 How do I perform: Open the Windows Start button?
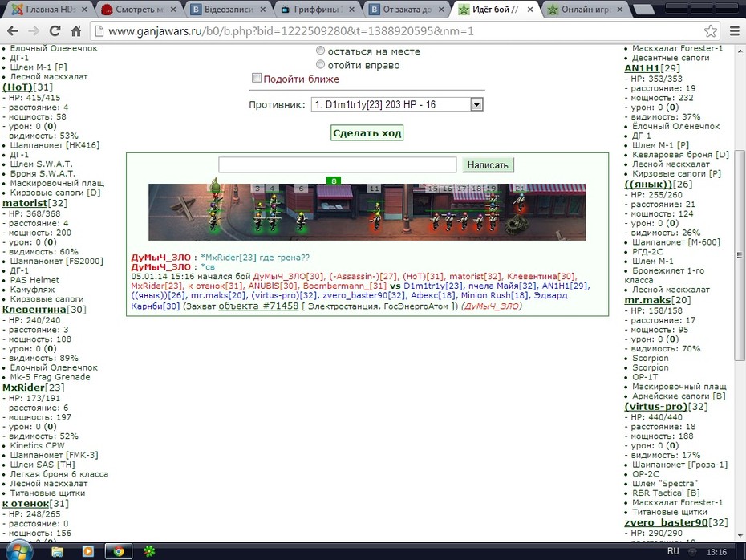[19, 551]
